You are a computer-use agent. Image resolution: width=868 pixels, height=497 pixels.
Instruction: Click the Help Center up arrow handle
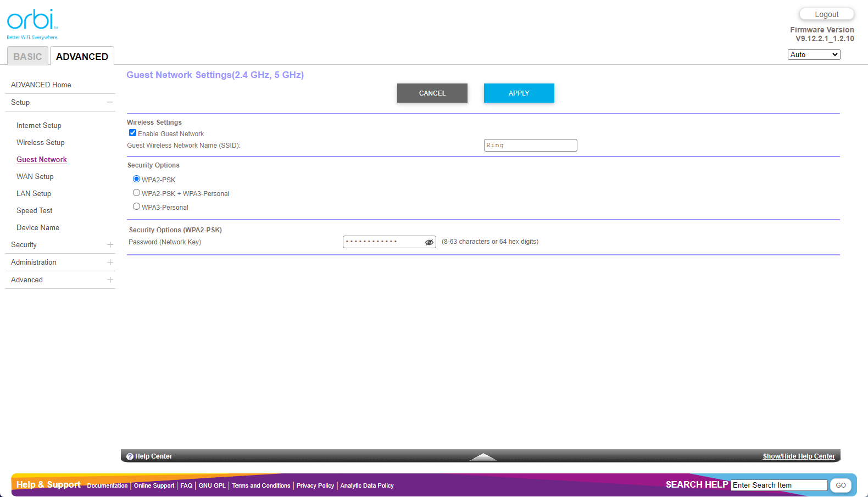[483, 456]
